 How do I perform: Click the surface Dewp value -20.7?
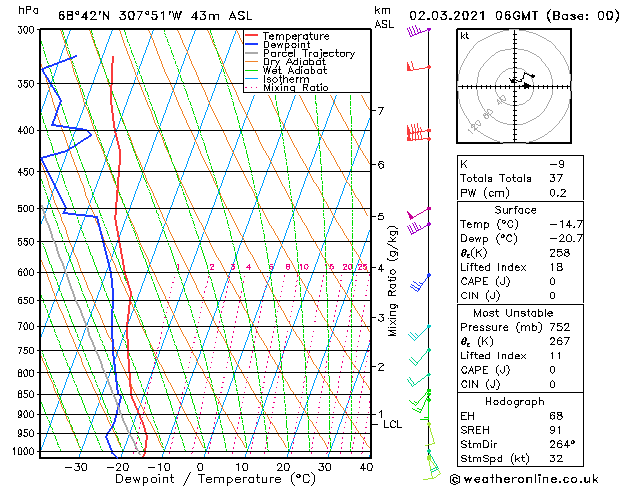click(566, 239)
